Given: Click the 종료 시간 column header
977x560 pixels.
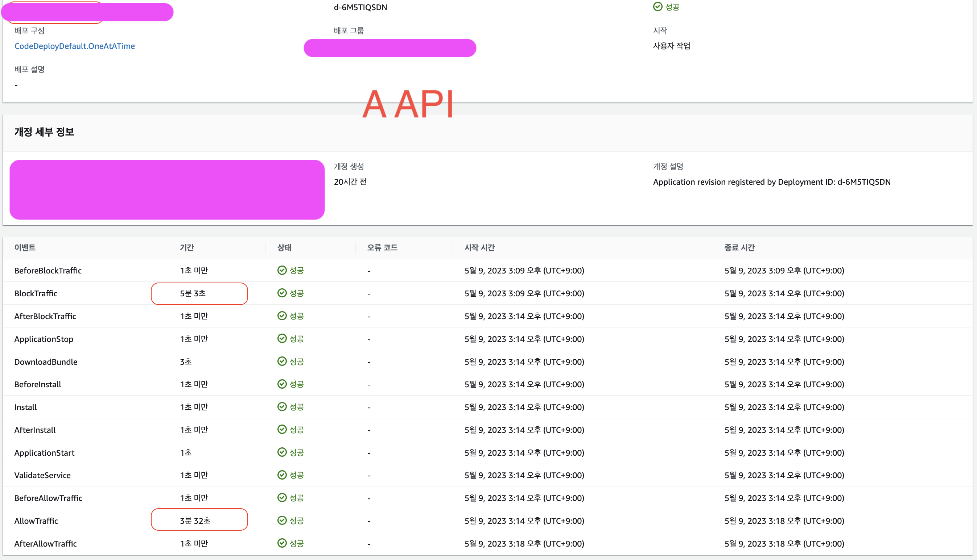Looking at the screenshot, I should click(739, 247).
